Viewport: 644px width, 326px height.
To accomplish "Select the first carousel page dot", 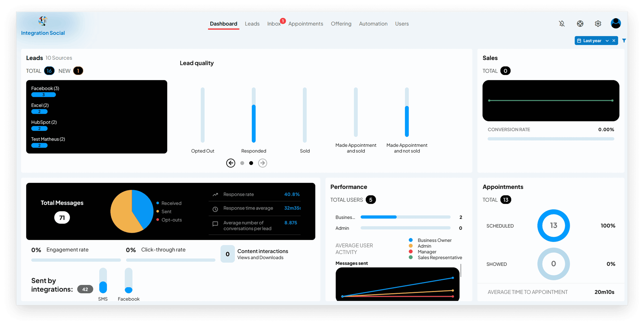I will tap(242, 163).
